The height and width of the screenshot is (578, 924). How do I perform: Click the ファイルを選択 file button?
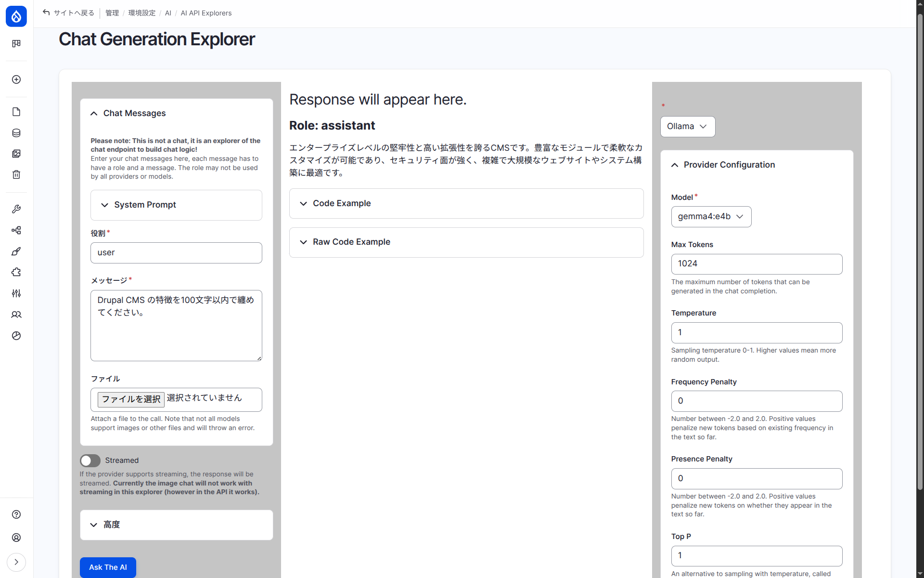point(131,399)
